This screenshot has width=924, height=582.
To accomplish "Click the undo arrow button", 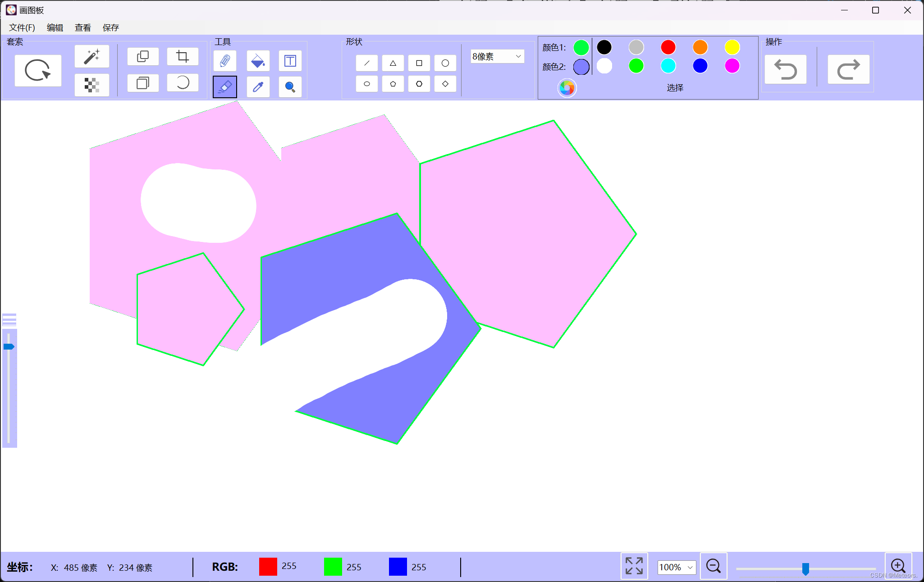I will point(785,70).
